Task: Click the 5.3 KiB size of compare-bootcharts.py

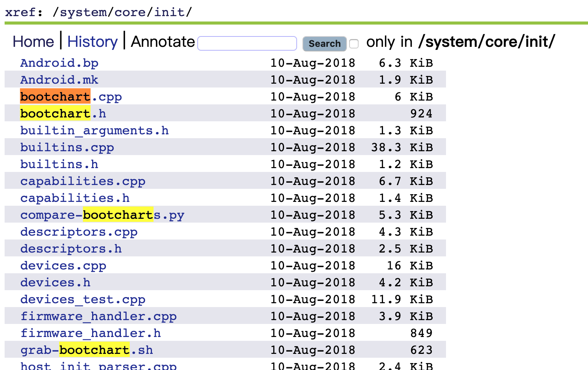Action: click(x=406, y=215)
